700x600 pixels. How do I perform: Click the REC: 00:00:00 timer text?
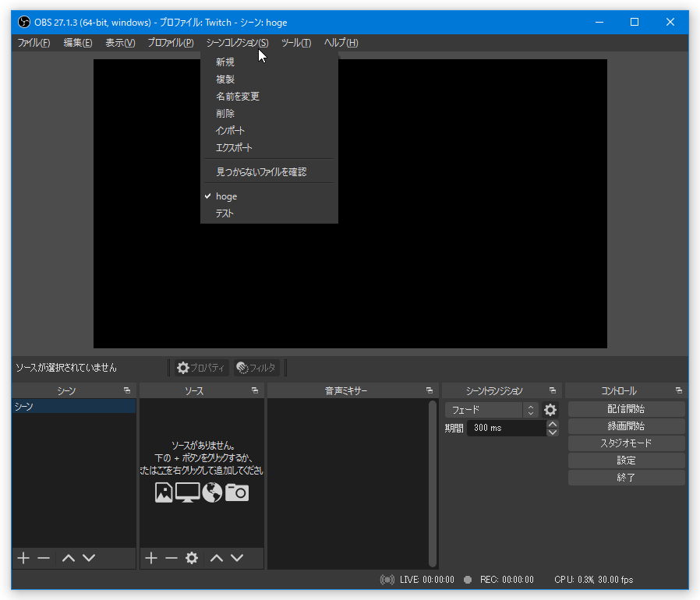coord(507,580)
